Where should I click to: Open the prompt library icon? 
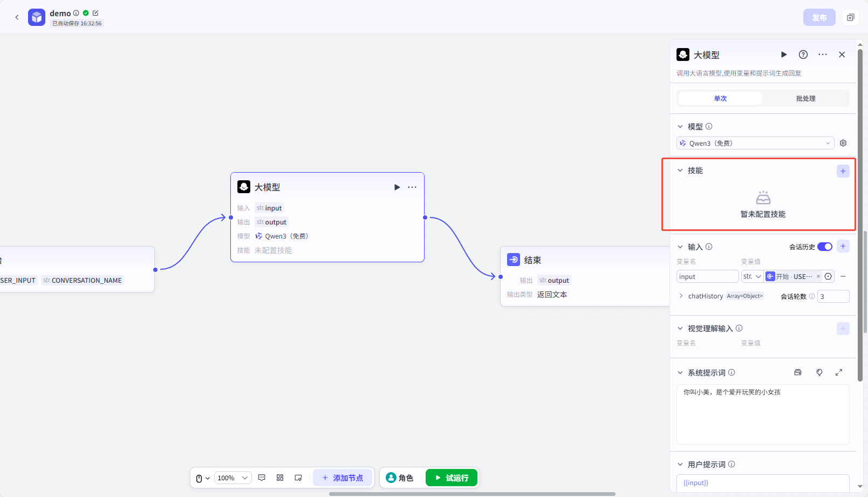[x=798, y=372]
